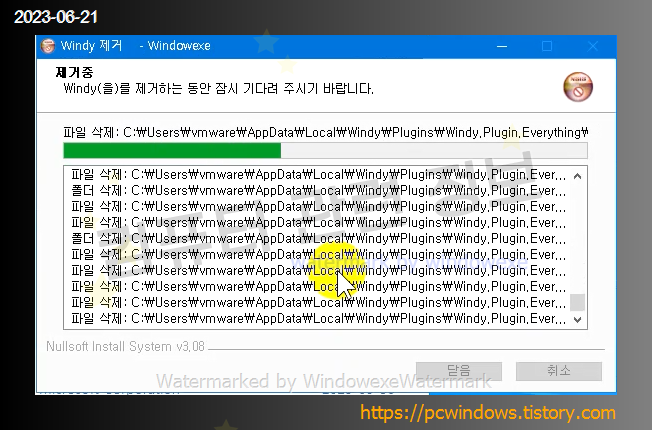The image size is (652, 430).
Task: Click the 취소 (Cancel) button
Action: pos(559,371)
